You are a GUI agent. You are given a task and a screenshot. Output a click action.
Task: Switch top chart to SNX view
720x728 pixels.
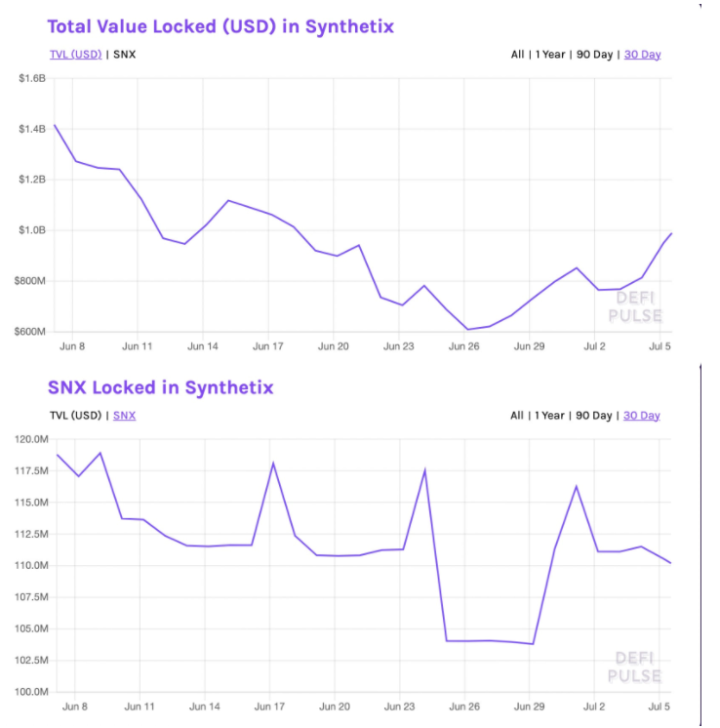coord(124,54)
